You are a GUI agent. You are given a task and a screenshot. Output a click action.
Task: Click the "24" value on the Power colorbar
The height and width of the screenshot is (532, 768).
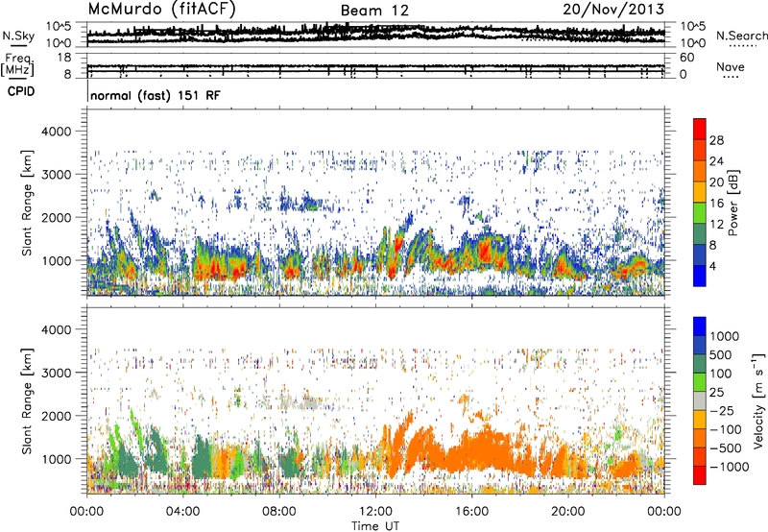pyautogui.click(x=716, y=161)
